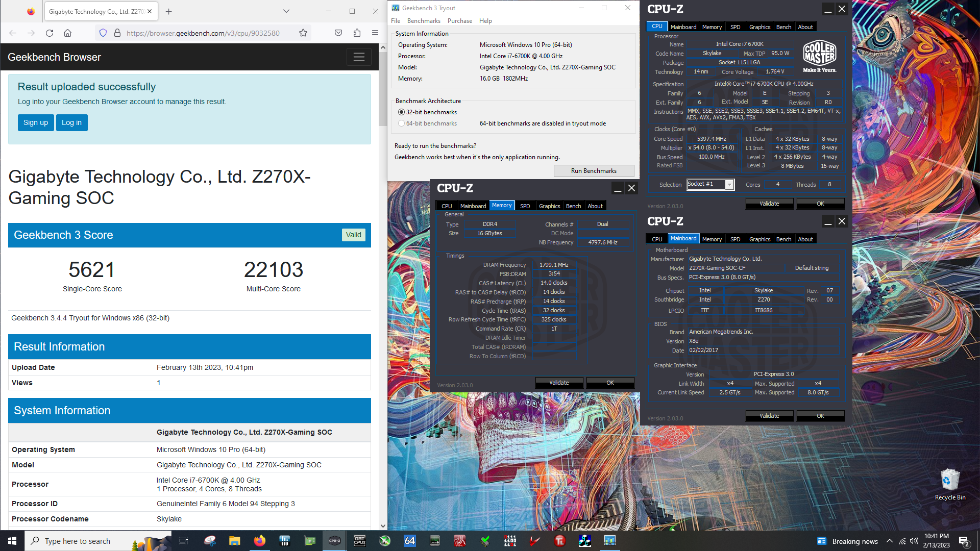Open Help menu in Geekbench 3
The height and width of the screenshot is (551, 980).
pos(485,21)
